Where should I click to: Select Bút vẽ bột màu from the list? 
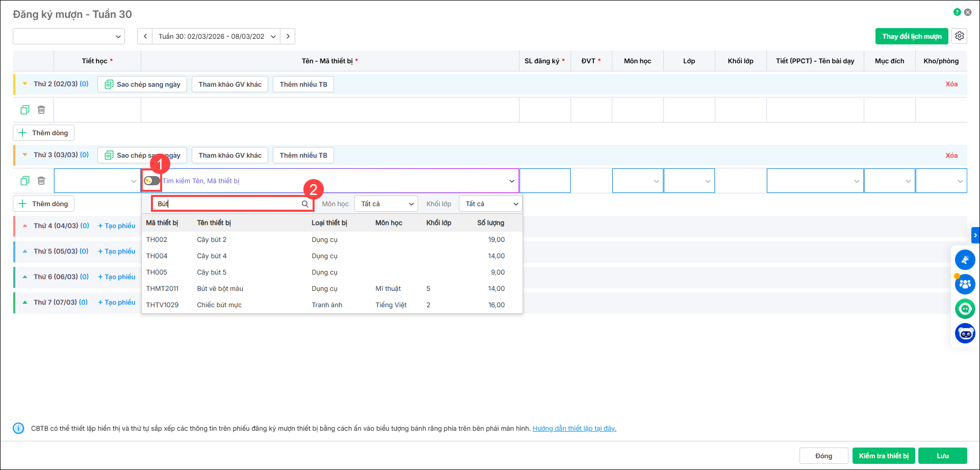220,288
